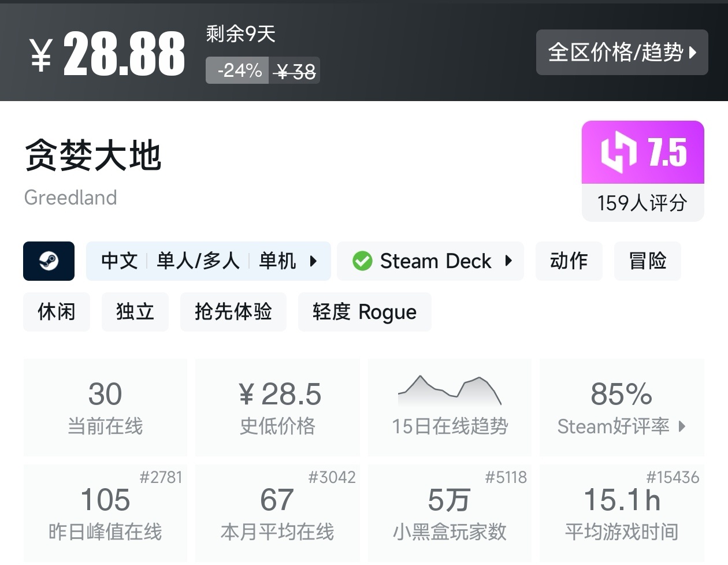The width and height of the screenshot is (728, 565).
Task: Tap the 独立 tag
Action: pos(135,312)
